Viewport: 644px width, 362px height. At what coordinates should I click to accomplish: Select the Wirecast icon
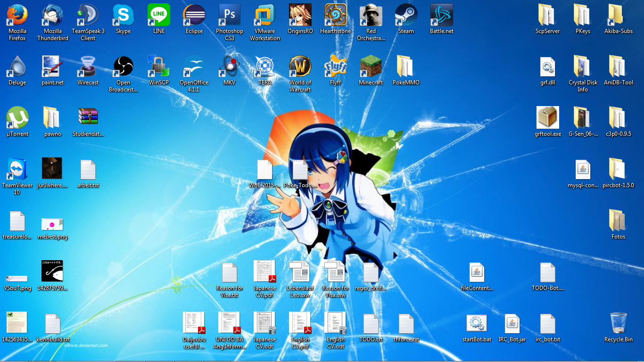[x=88, y=67]
